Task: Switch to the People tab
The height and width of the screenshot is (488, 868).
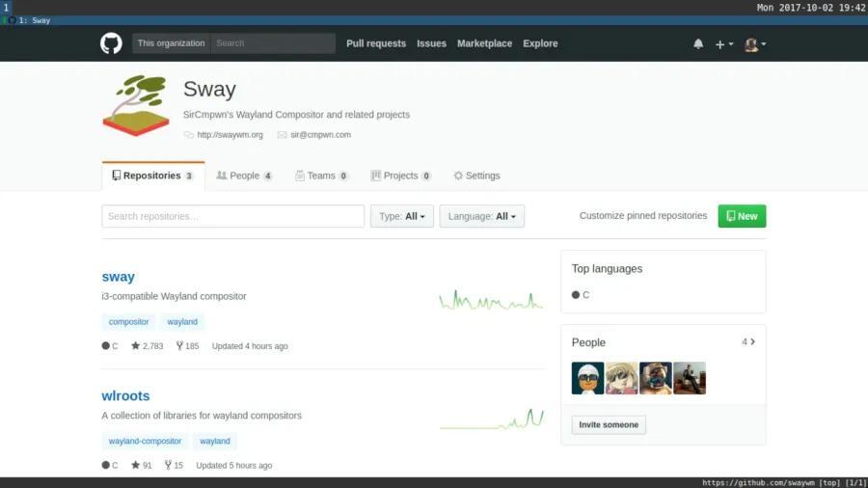Action: coord(244,176)
